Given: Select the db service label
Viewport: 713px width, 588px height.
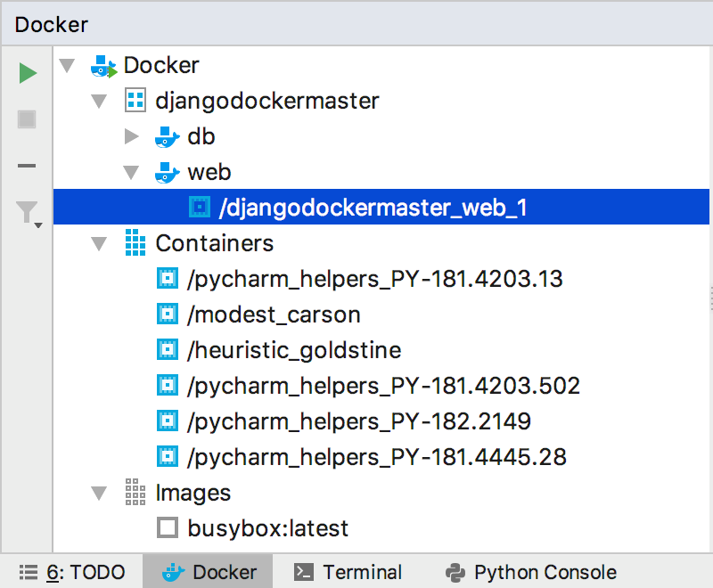Looking at the screenshot, I should pos(201,136).
